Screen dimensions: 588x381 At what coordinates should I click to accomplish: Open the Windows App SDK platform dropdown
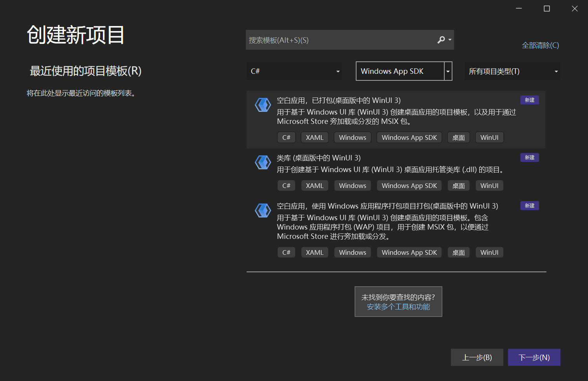(x=404, y=71)
